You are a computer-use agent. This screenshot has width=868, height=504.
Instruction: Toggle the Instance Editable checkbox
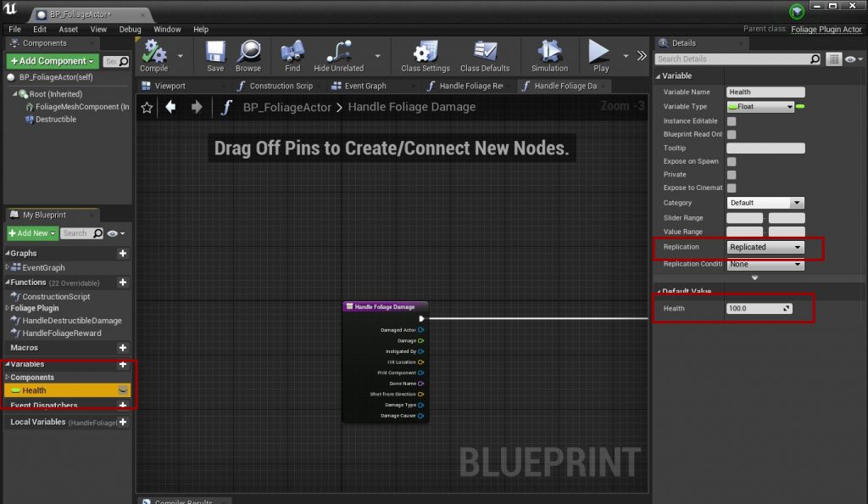732,120
